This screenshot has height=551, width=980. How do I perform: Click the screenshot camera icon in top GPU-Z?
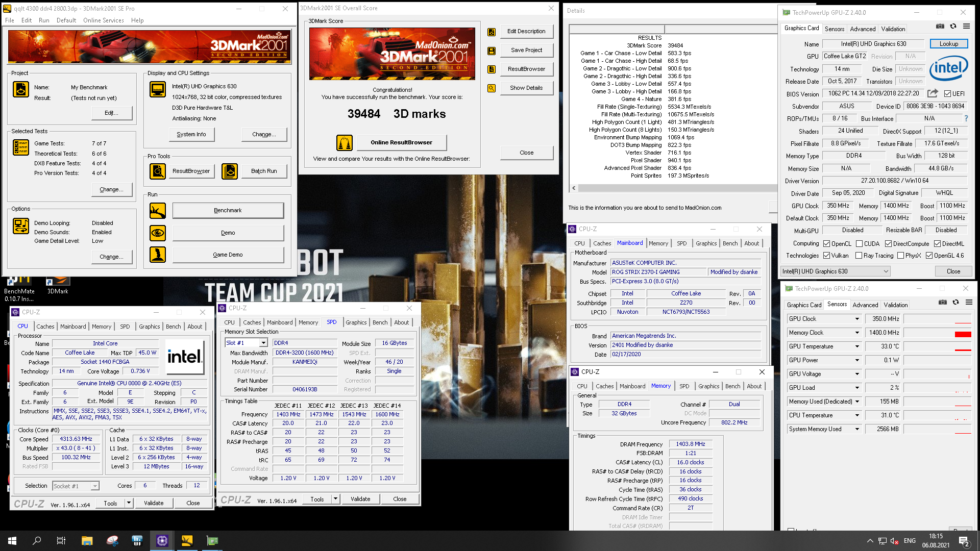tap(940, 27)
